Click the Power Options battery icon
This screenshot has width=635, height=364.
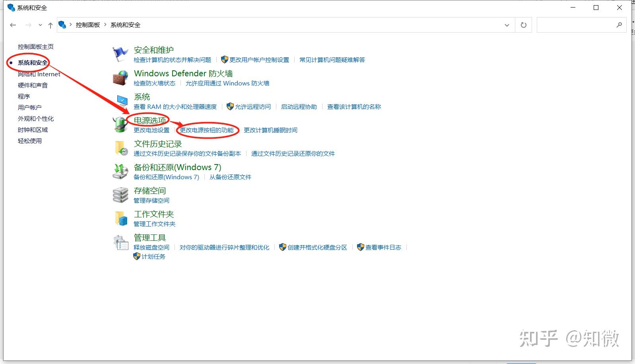tap(120, 125)
